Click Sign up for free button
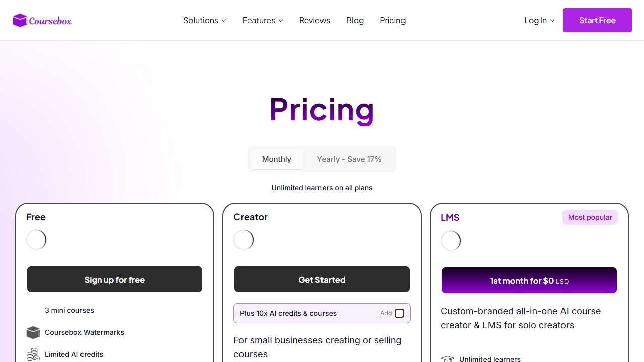644x362 pixels. (x=115, y=280)
